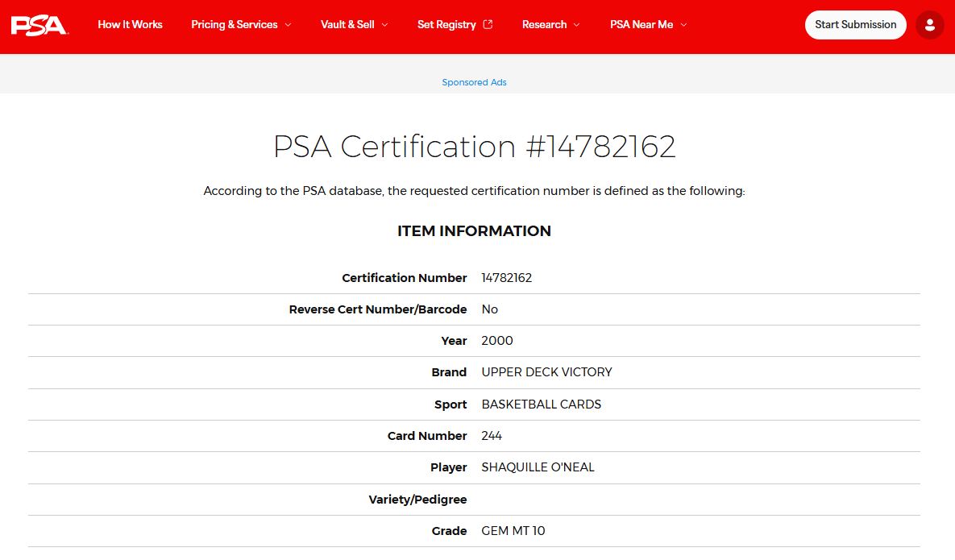The height and width of the screenshot is (560, 955).
Task: Click the grade value GEM MT 10
Action: click(513, 531)
